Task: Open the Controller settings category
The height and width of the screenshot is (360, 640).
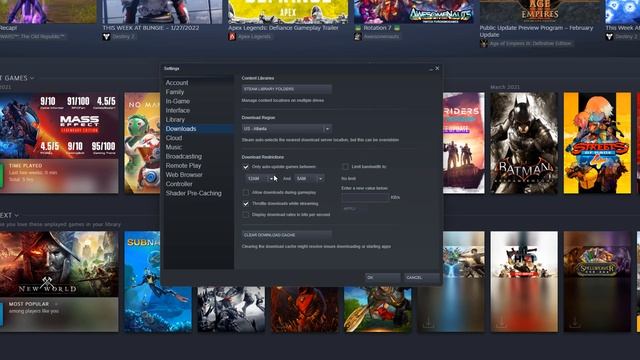Action: coord(179,184)
